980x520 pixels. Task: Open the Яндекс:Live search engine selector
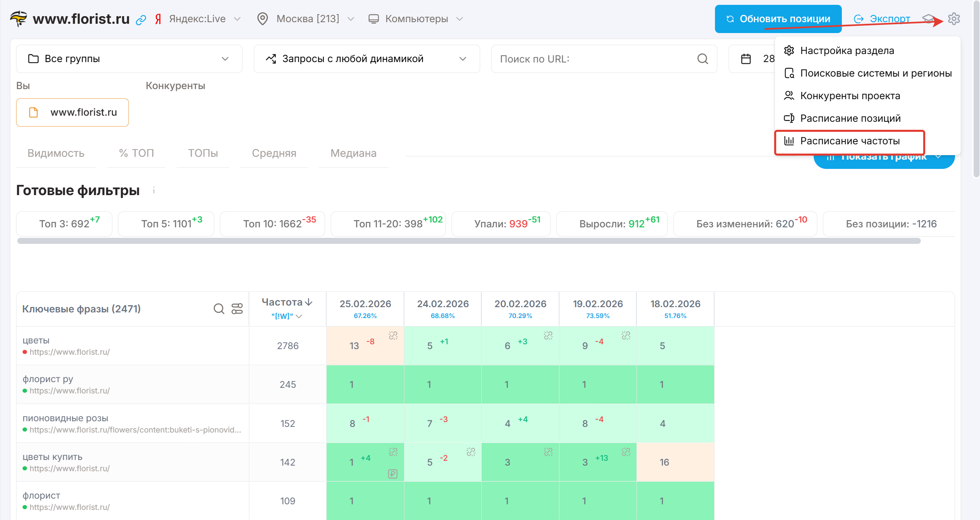coord(197,19)
